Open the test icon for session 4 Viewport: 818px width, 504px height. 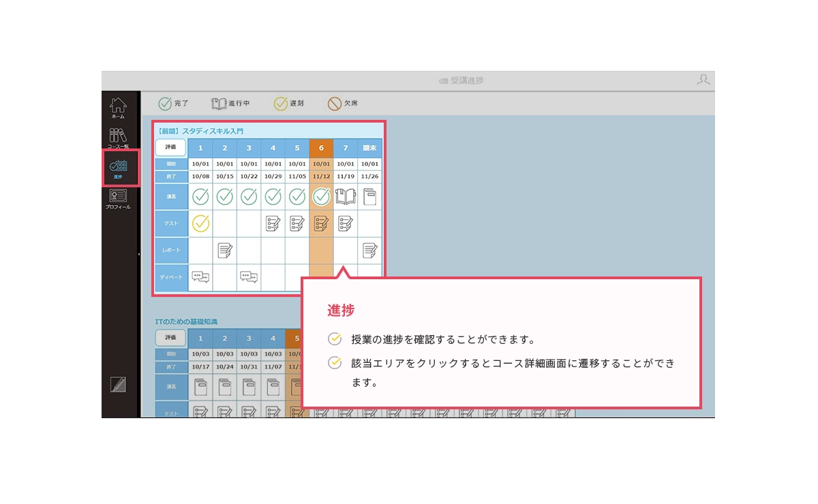(273, 223)
